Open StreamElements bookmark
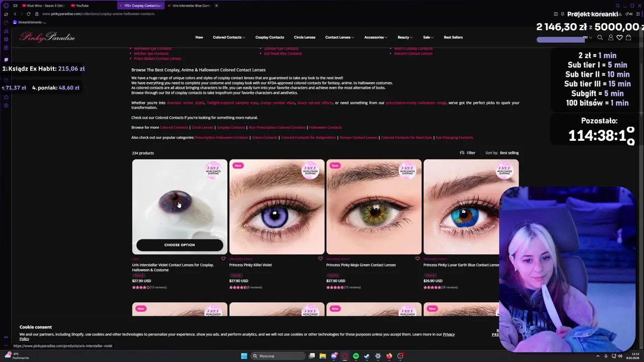 coord(30,22)
